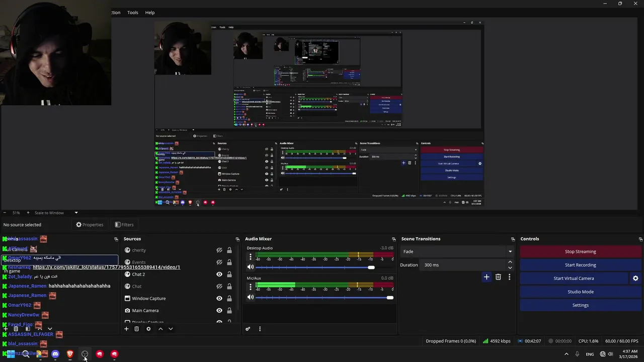Screen dimensions: 644x362
Task: Stop Streaming
Action: (x=580, y=251)
